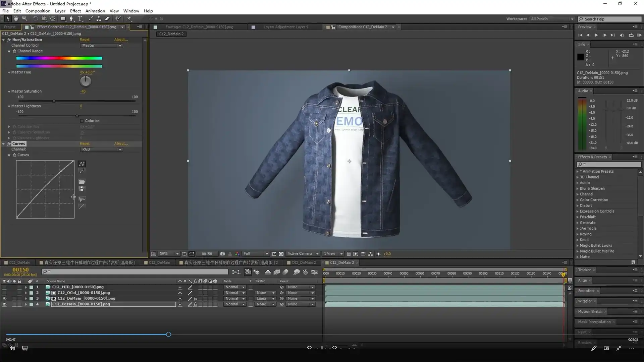Viewport: 644px width, 362px height.
Task: Open the Composition menu
Action: pyautogui.click(x=38, y=11)
